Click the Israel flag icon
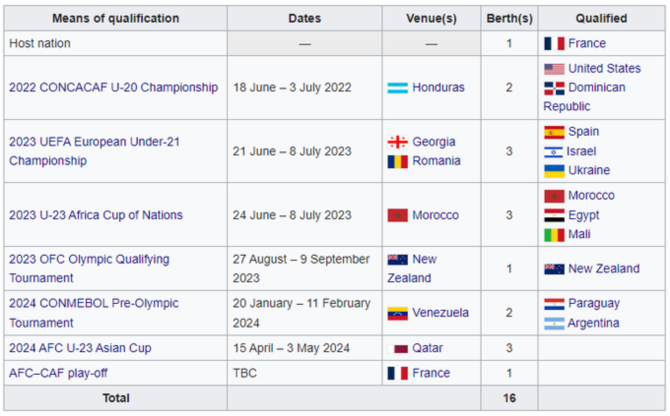 [x=553, y=152]
